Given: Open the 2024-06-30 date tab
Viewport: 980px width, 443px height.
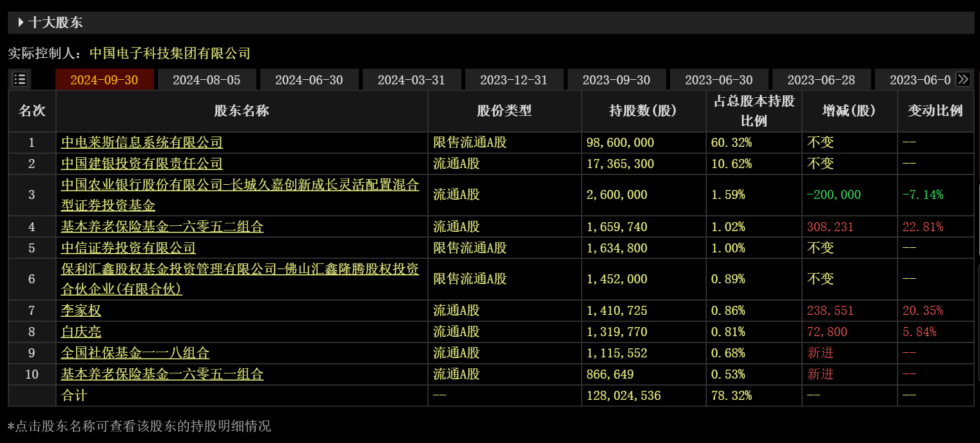Looking at the screenshot, I should pos(309,80).
